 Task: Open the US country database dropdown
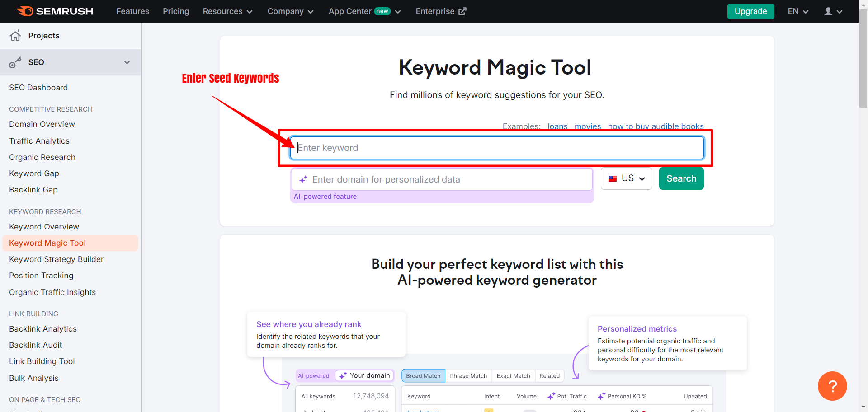[x=626, y=178]
